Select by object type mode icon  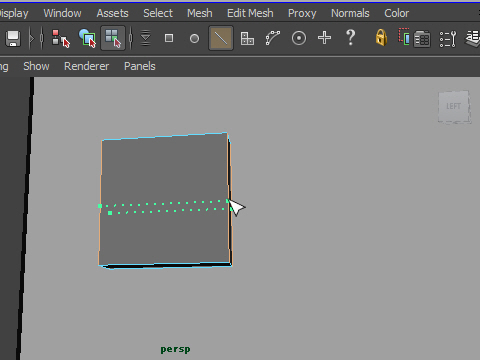click(87, 38)
